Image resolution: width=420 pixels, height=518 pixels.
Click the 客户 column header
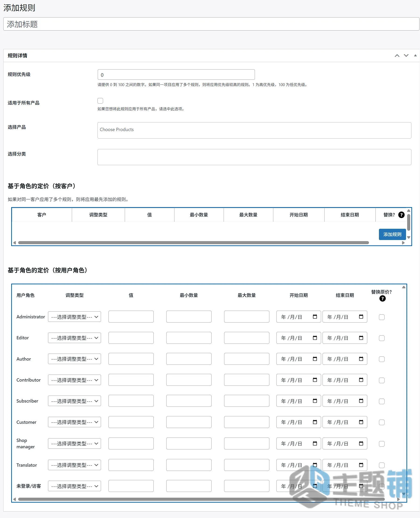42,215
